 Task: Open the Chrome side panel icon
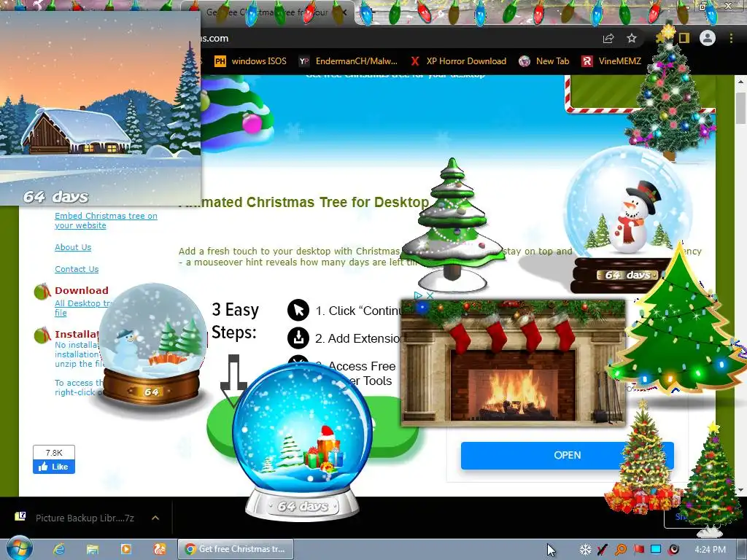[684, 38]
